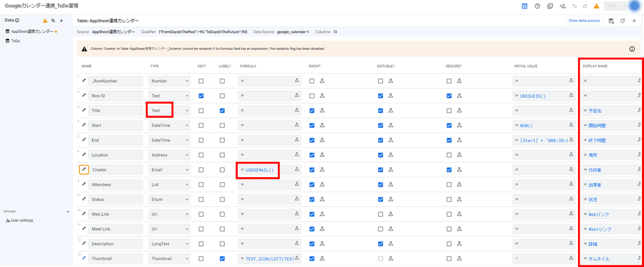Open the formula flask for Creator's USEREMAIL()

point(296,169)
